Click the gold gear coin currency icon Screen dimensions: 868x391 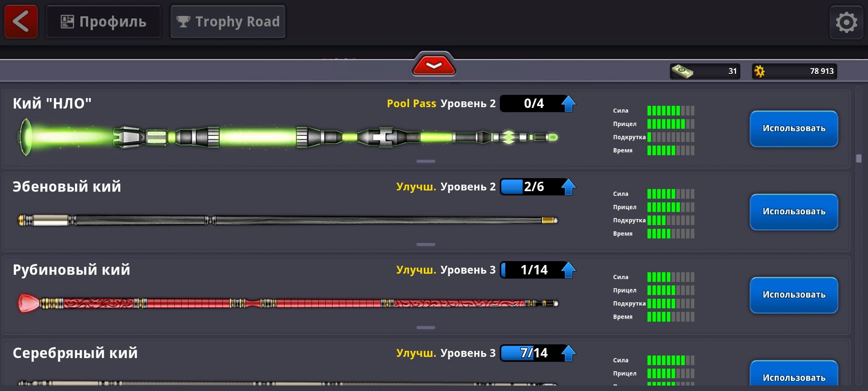coord(759,71)
